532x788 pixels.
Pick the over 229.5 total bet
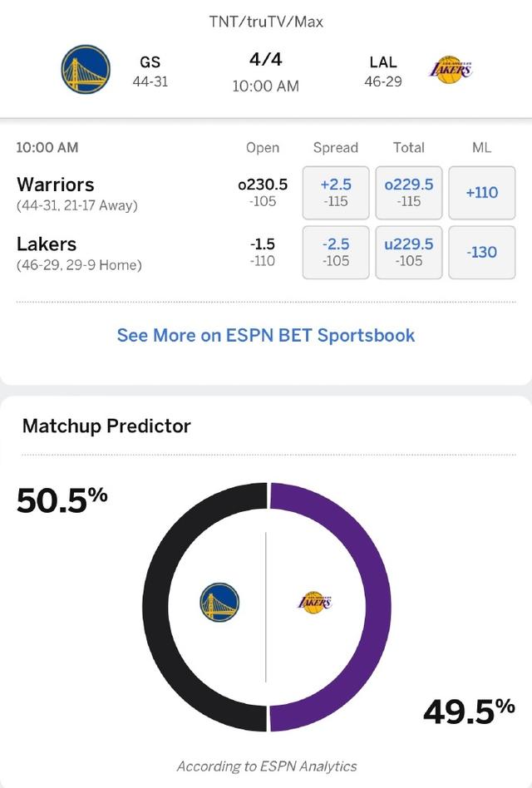(409, 192)
